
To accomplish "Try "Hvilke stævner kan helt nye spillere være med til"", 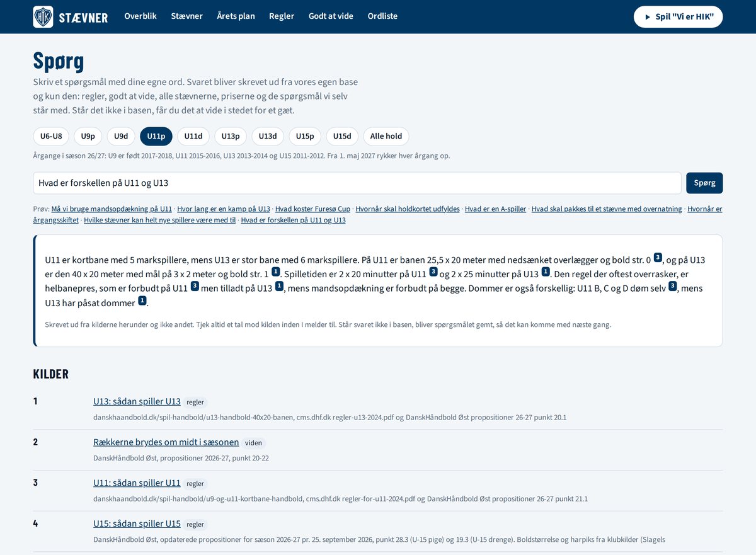I will (x=159, y=220).
